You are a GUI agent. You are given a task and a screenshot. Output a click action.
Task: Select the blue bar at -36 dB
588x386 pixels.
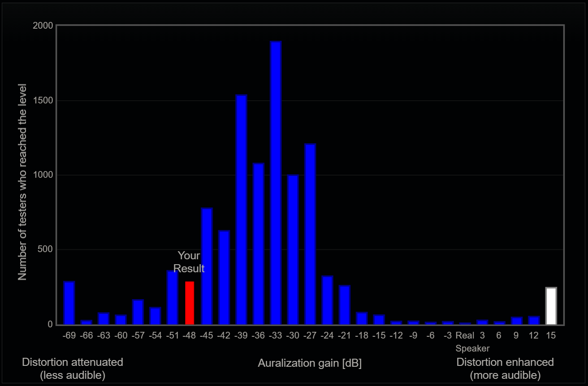click(x=259, y=244)
